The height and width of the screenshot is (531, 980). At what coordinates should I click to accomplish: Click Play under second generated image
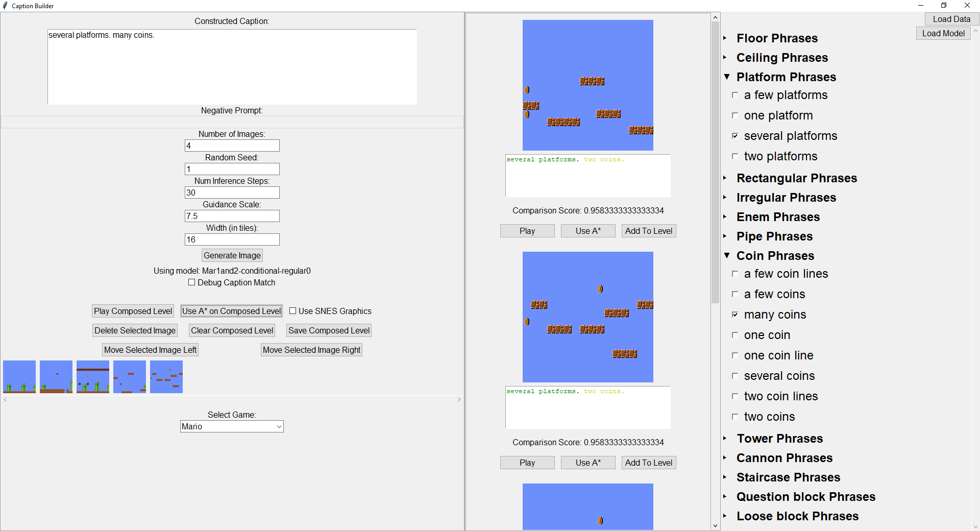tap(527, 463)
